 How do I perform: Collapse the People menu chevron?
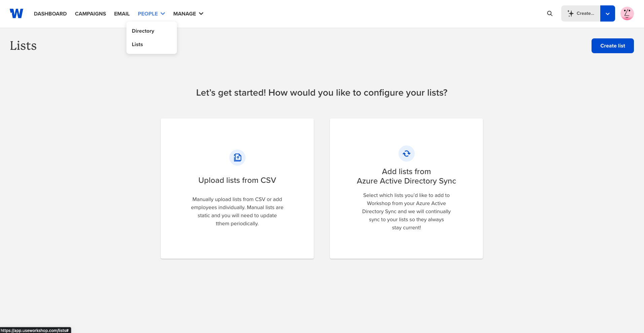(x=163, y=13)
